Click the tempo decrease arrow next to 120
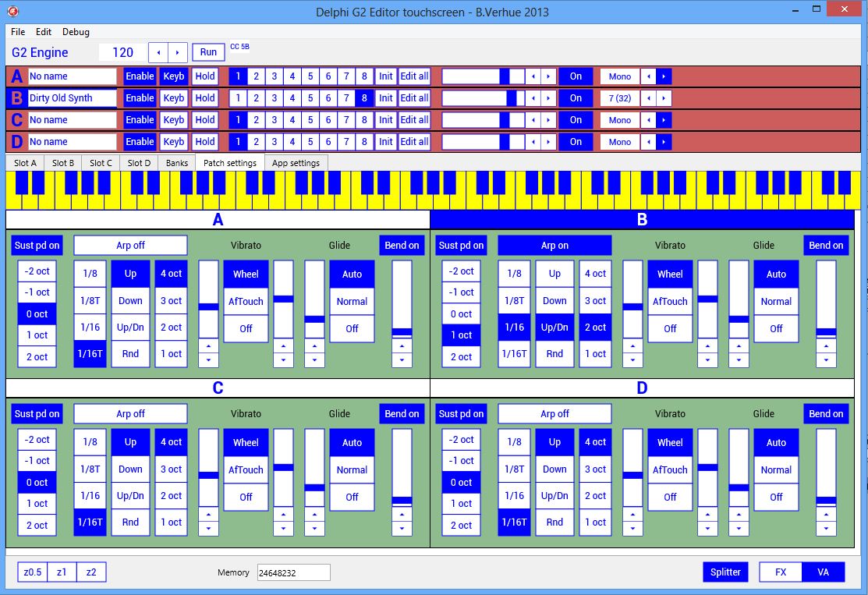Image resolution: width=868 pixels, height=595 pixels. point(158,52)
